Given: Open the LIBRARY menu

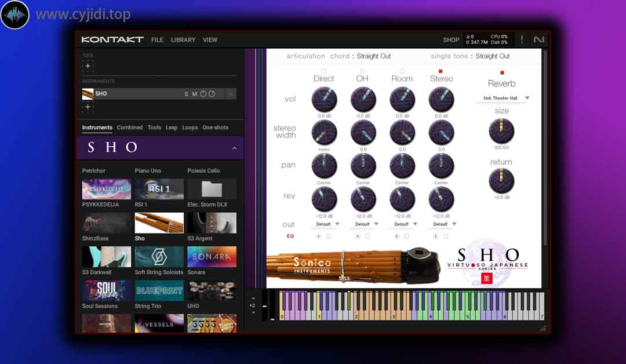Looking at the screenshot, I should click(x=183, y=40).
